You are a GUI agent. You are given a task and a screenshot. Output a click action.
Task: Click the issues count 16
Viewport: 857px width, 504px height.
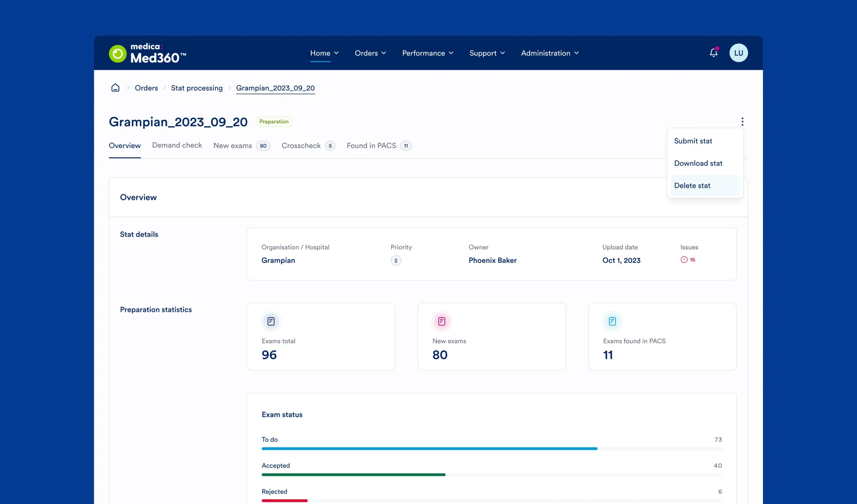tap(692, 260)
